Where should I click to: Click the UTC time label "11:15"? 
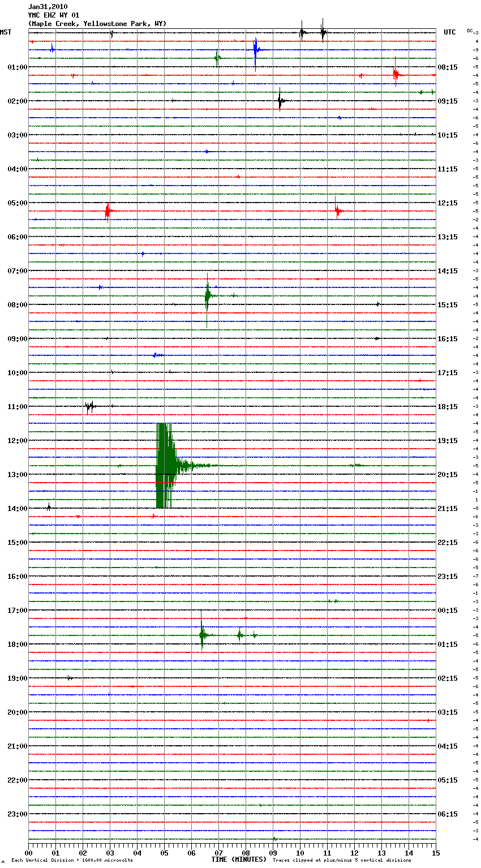[x=448, y=169]
